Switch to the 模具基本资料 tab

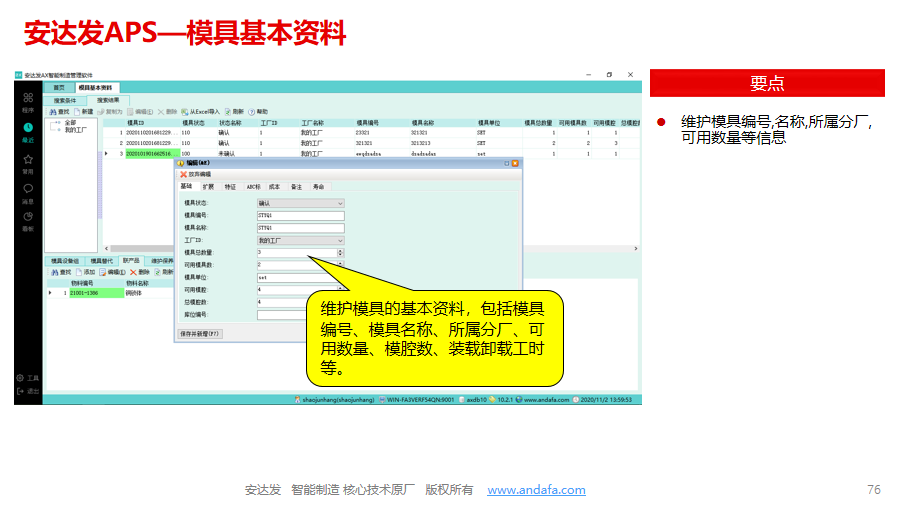click(x=95, y=88)
